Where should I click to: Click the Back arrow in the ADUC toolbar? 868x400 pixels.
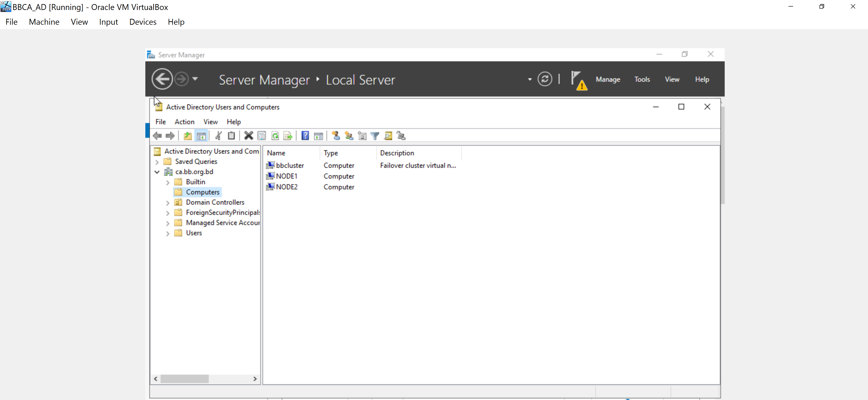157,136
